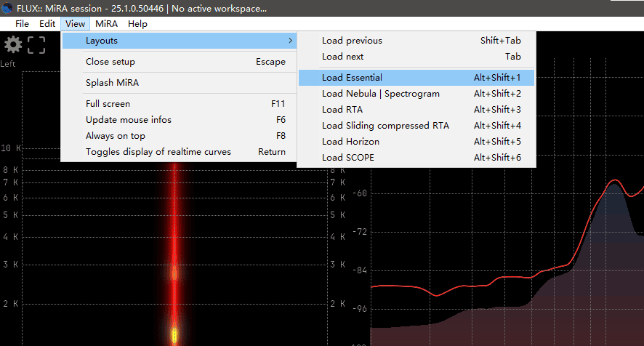
Task: Choose Full screen option
Action: click(179, 103)
